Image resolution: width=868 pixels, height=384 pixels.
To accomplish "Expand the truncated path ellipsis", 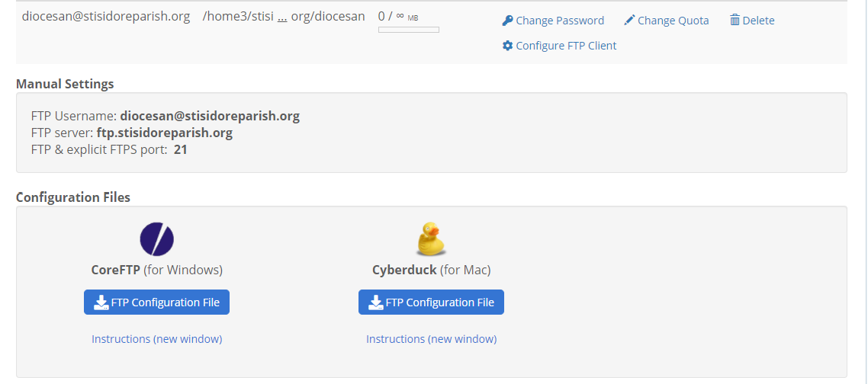I will pos(282,17).
